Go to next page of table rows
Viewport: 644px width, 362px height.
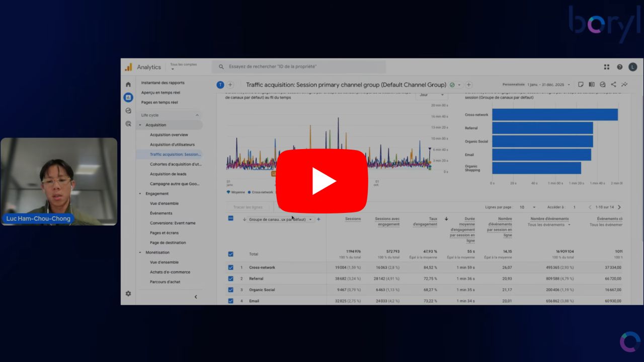619,207
